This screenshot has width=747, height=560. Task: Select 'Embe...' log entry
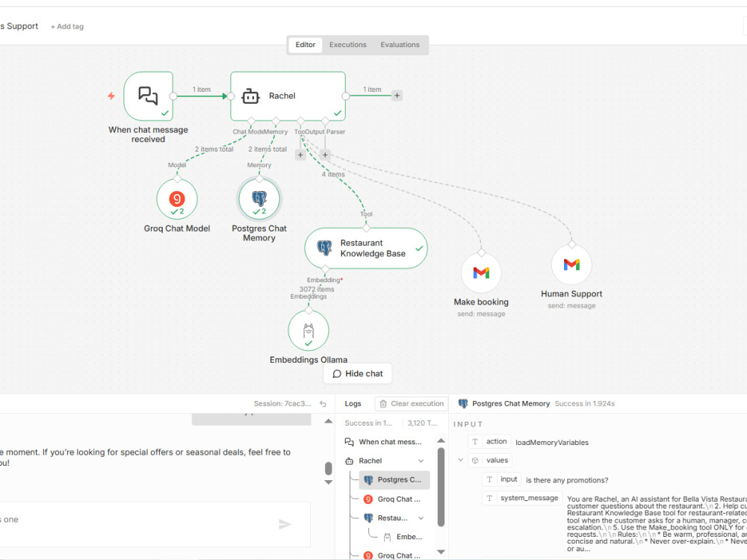403,537
